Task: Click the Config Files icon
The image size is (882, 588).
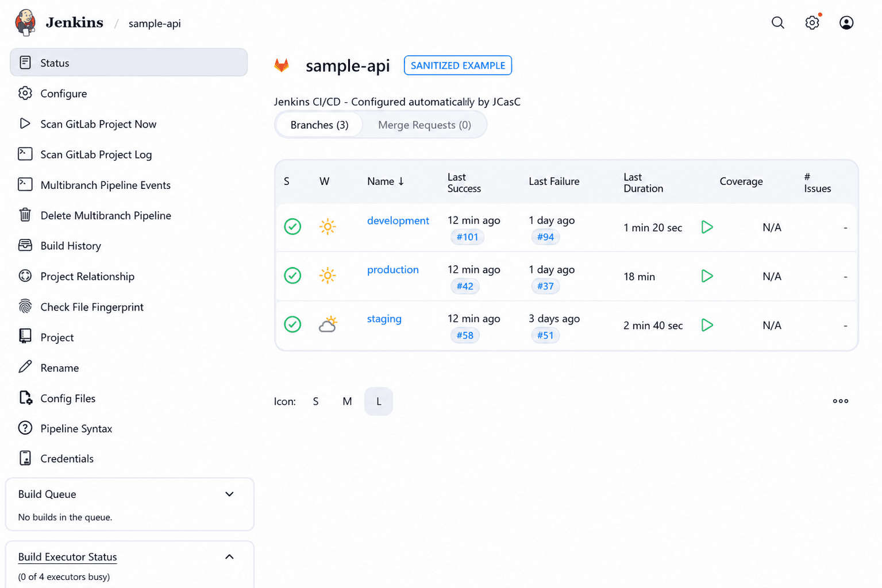Action: [x=25, y=397]
